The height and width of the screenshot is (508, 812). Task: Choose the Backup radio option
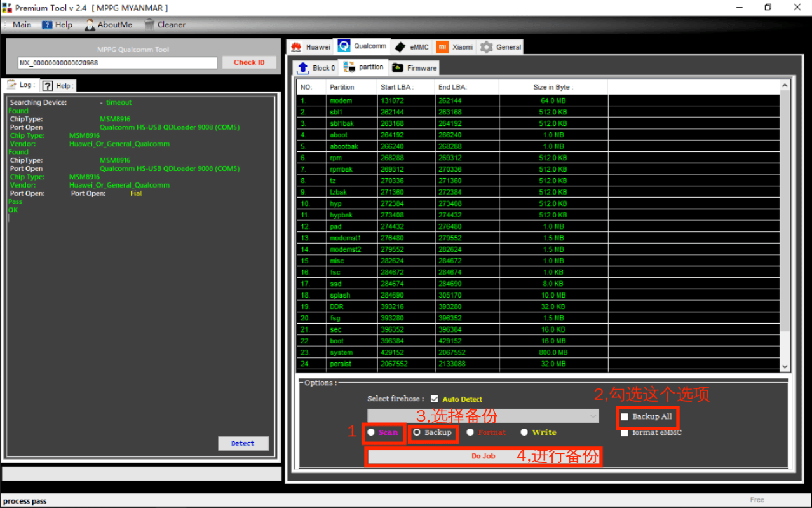(417, 432)
